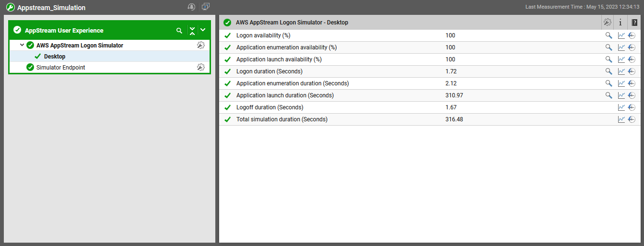This screenshot has width=644, height=246.
Task: Click Logon availability (%) measure name
Action: [x=263, y=35]
